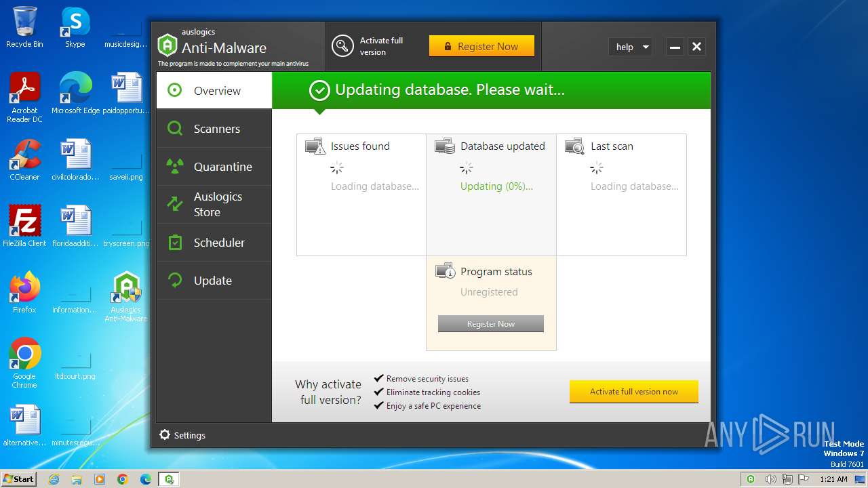Click the Scanners magnifier icon
Image resolution: width=868 pixels, height=488 pixels.
pos(175,128)
